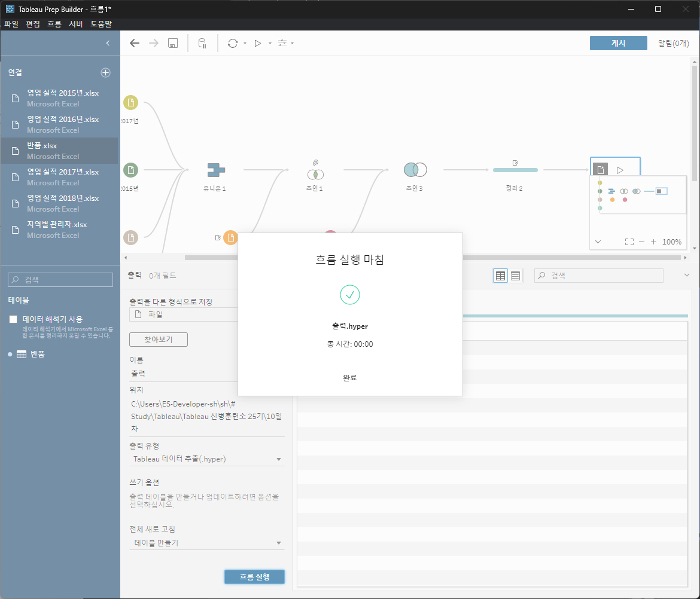Expand the chevron beside the output search
This screenshot has width=700, height=599.
click(687, 275)
